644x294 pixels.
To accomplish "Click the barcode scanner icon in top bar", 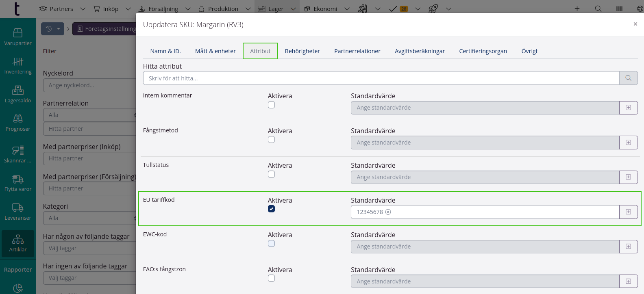I will pos(619,9).
